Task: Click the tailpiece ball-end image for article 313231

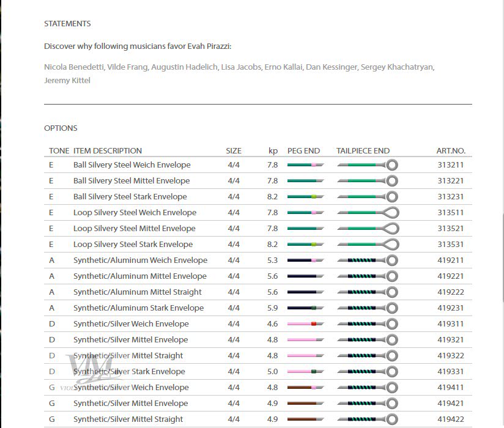Action: [x=368, y=197]
